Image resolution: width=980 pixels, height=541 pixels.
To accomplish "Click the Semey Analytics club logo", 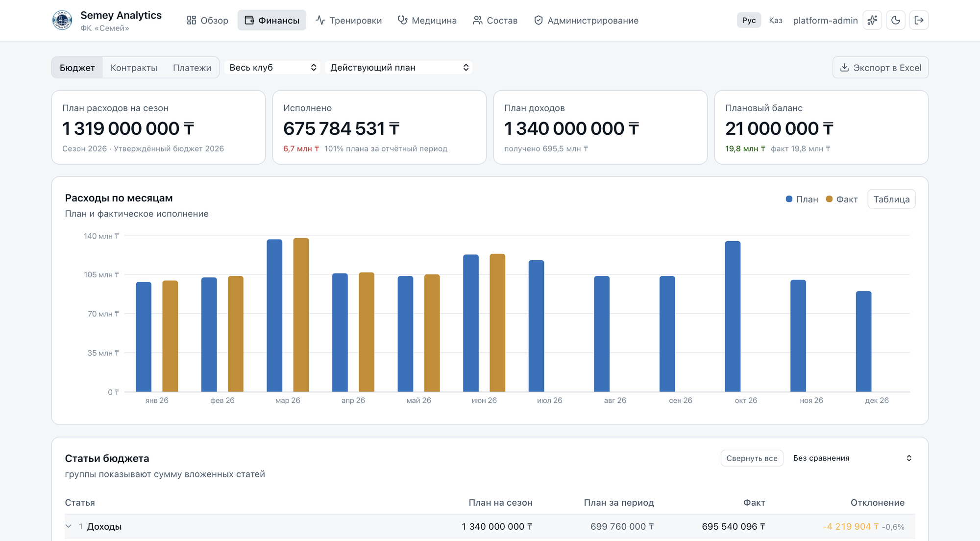I will [62, 20].
